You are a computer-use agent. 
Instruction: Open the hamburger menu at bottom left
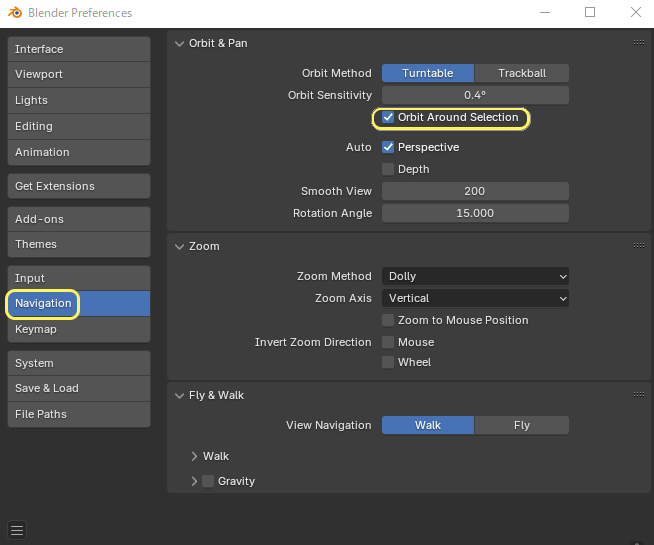[17, 530]
